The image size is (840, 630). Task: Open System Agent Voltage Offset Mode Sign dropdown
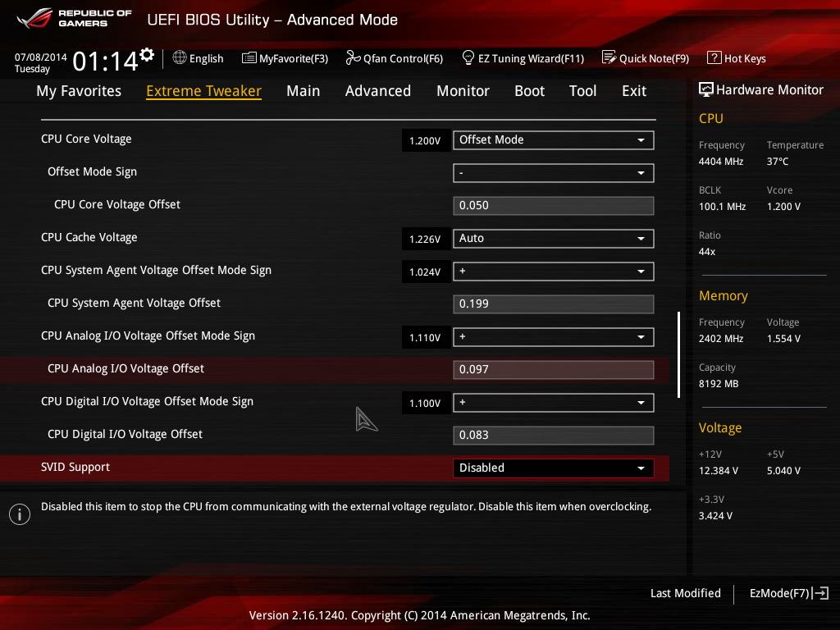click(554, 272)
